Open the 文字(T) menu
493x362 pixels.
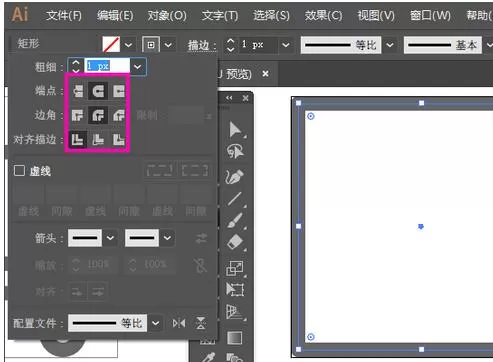(220, 15)
